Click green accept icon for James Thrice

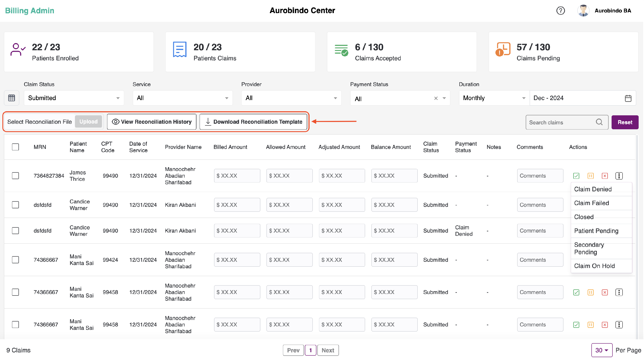pyautogui.click(x=577, y=176)
